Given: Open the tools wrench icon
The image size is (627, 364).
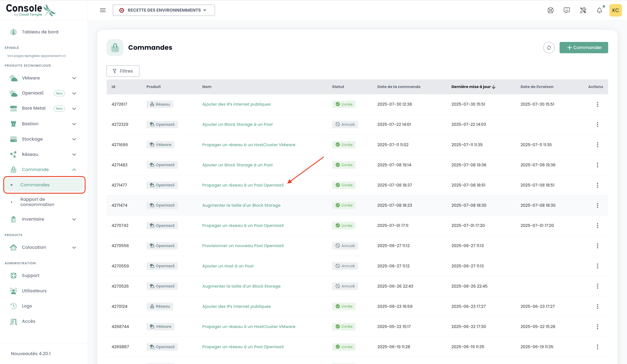Looking at the screenshot, I should (x=583, y=10).
